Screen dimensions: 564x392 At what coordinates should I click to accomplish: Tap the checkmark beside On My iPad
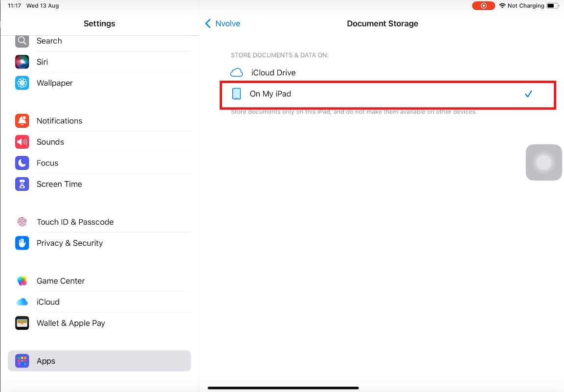(x=528, y=94)
